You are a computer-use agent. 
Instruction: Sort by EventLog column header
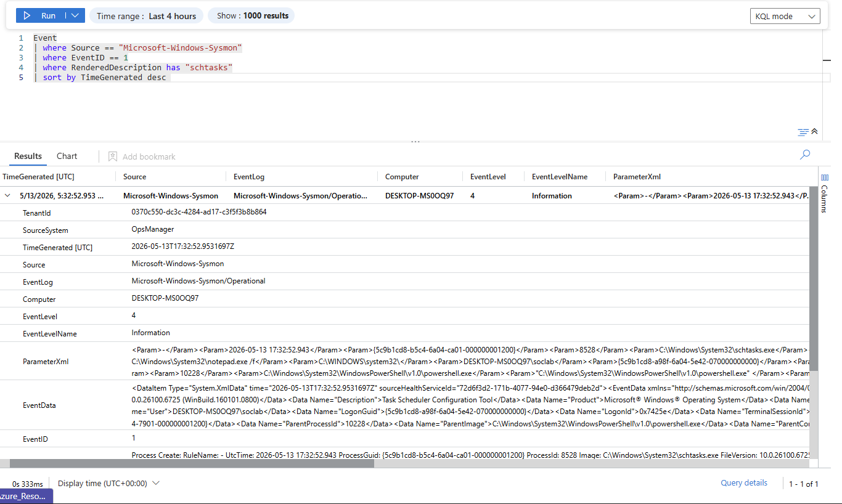point(249,176)
